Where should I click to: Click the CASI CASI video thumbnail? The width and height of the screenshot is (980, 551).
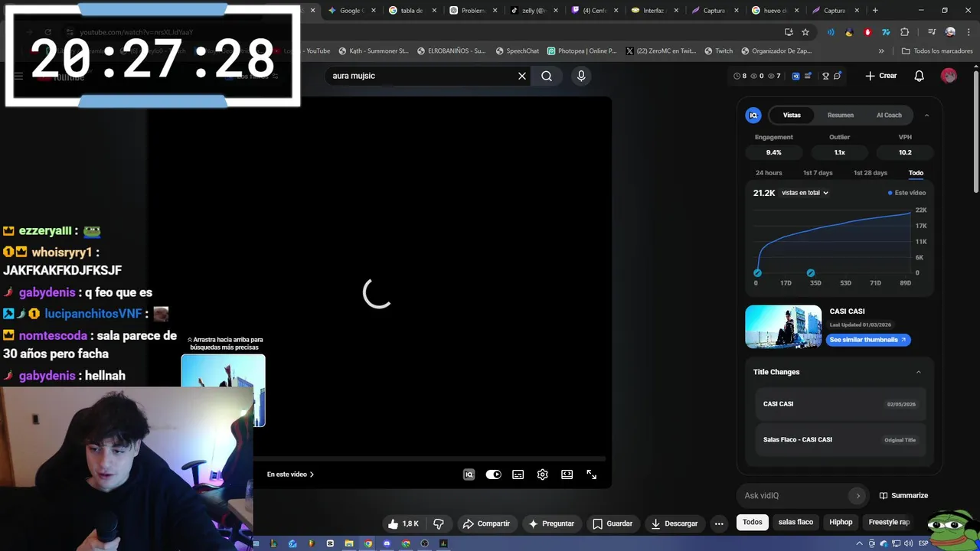point(783,327)
